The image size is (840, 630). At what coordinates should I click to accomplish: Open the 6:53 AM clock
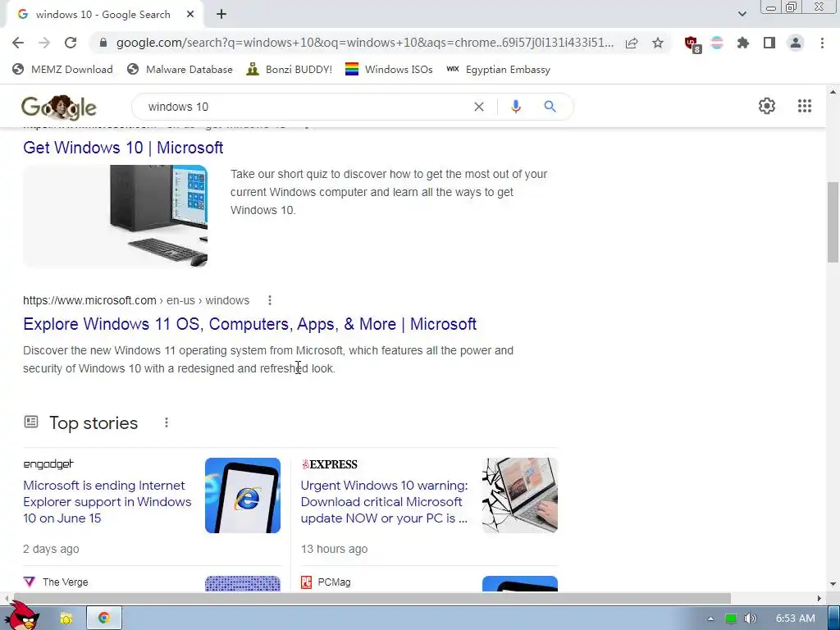pyautogui.click(x=795, y=619)
